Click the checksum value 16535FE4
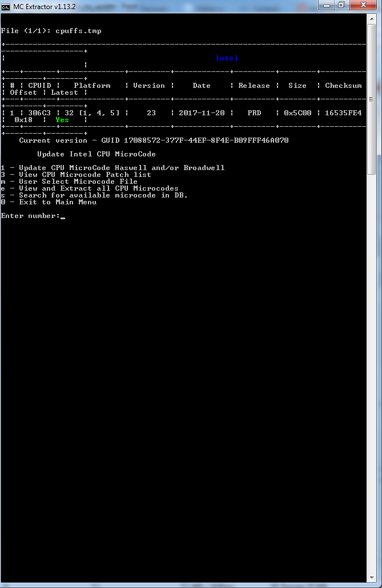The image size is (382, 588). [343, 113]
